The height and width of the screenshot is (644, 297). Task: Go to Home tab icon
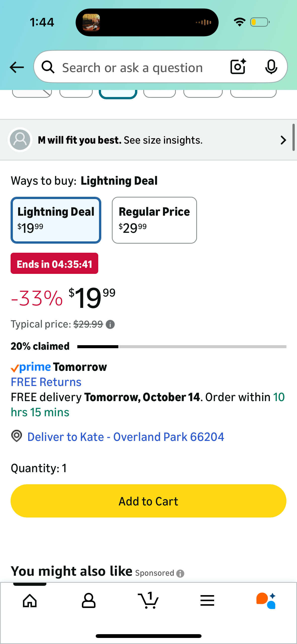point(30,601)
